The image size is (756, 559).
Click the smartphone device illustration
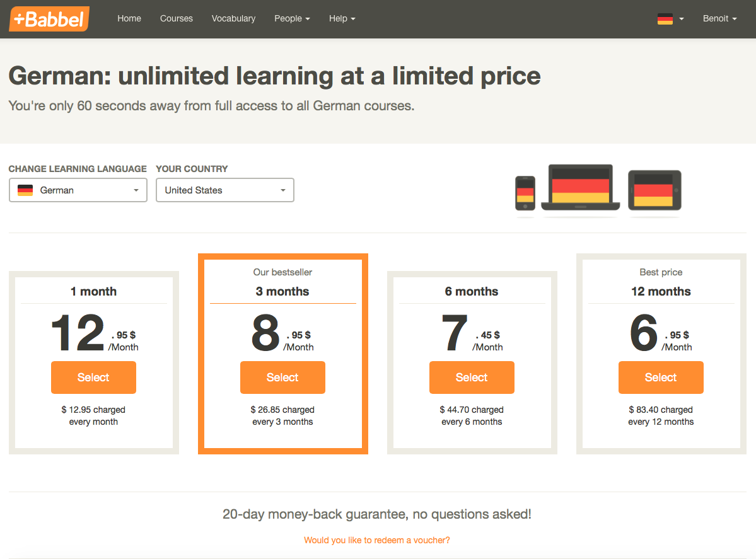click(x=525, y=193)
